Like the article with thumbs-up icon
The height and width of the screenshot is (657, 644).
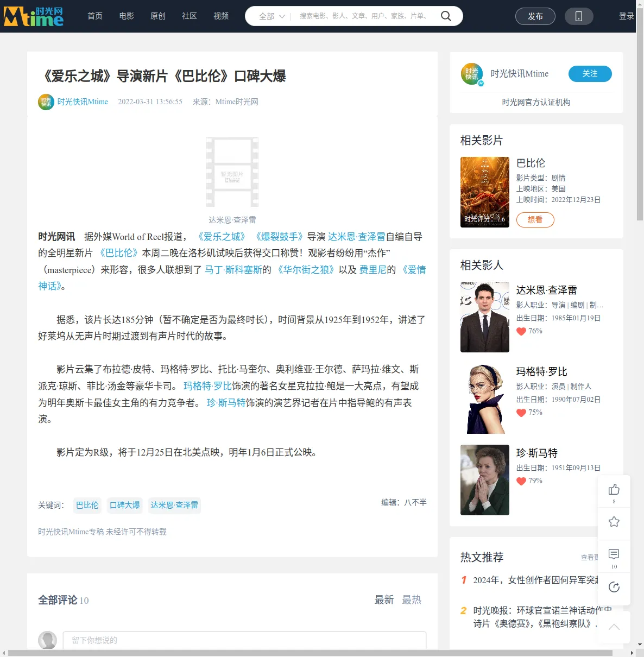point(614,490)
